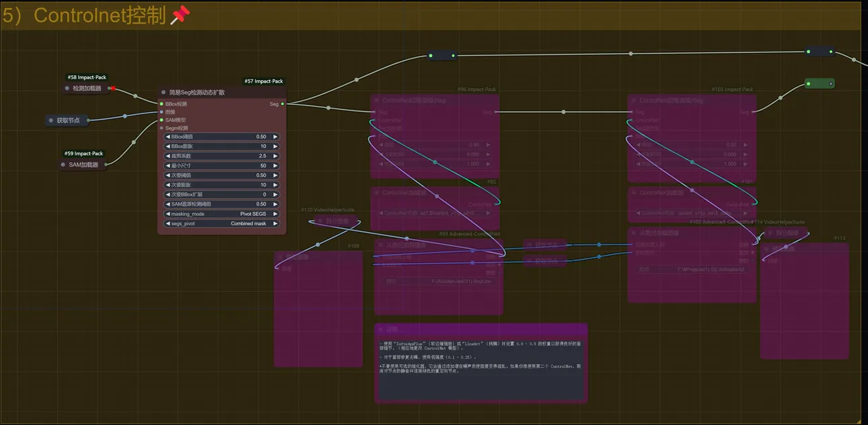Collapse the #92 ControlNet加载器 node via its dot
The width and height of the screenshot is (868, 425).
(377, 193)
